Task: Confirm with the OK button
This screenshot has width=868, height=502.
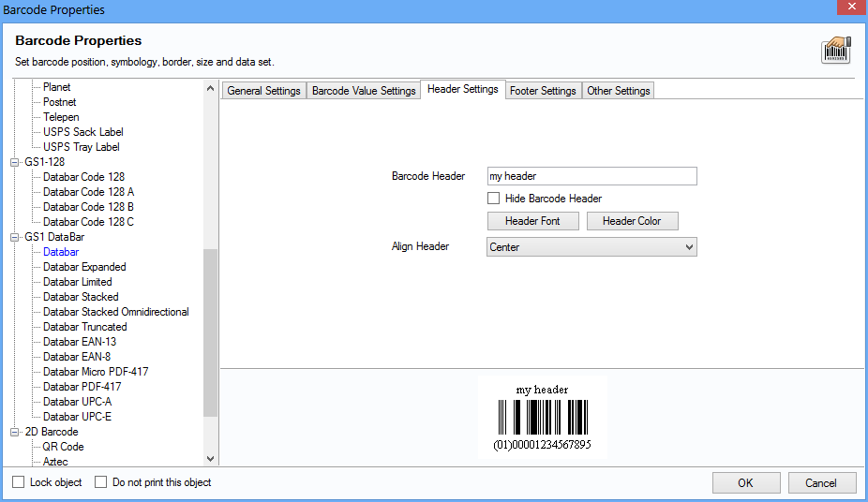Action: pos(746,482)
